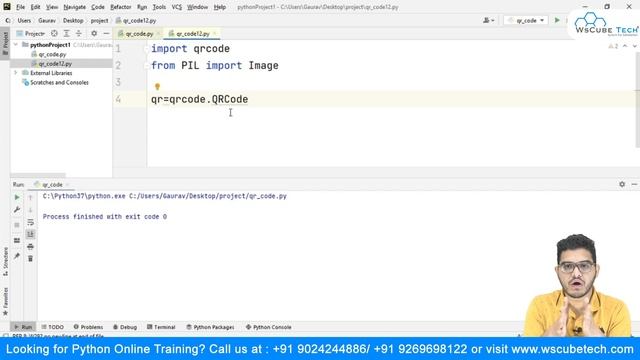Select Scratches and Consoles in tree
The height and width of the screenshot is (360, 640).
tap(56, 82)
